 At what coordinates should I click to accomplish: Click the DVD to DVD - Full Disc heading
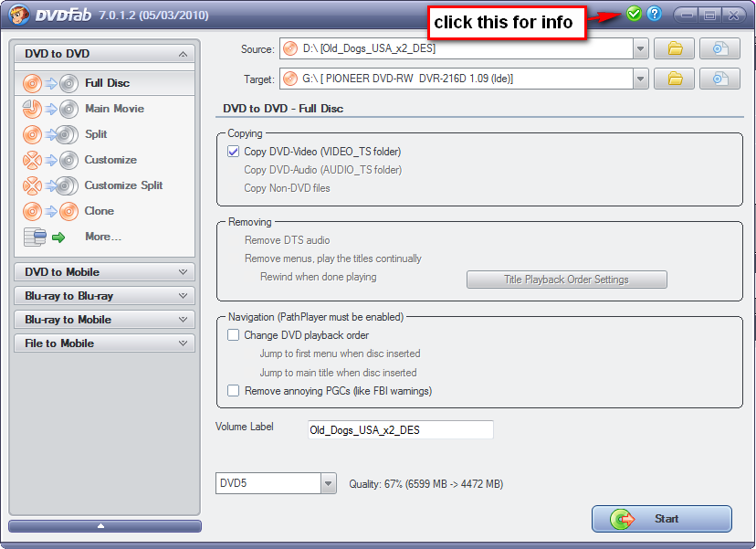pyautogui.click(x=283, y=109)
